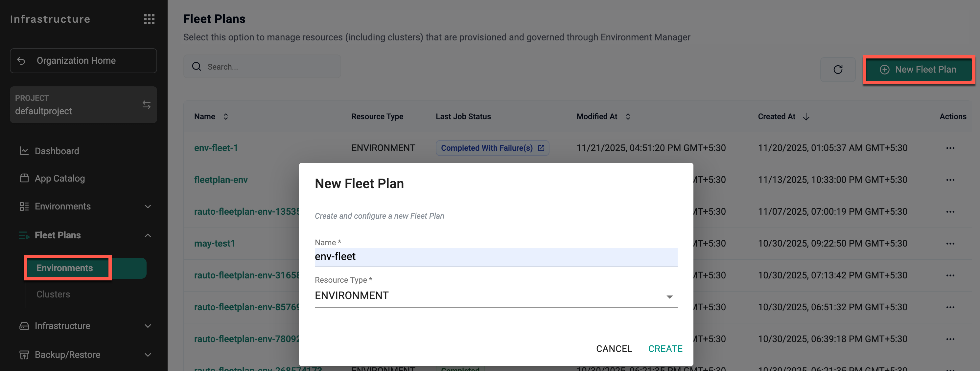The width and height of the screenshot is (980, 371).
Task: Click the CREATE button in dialog
Action: point(665,349)
